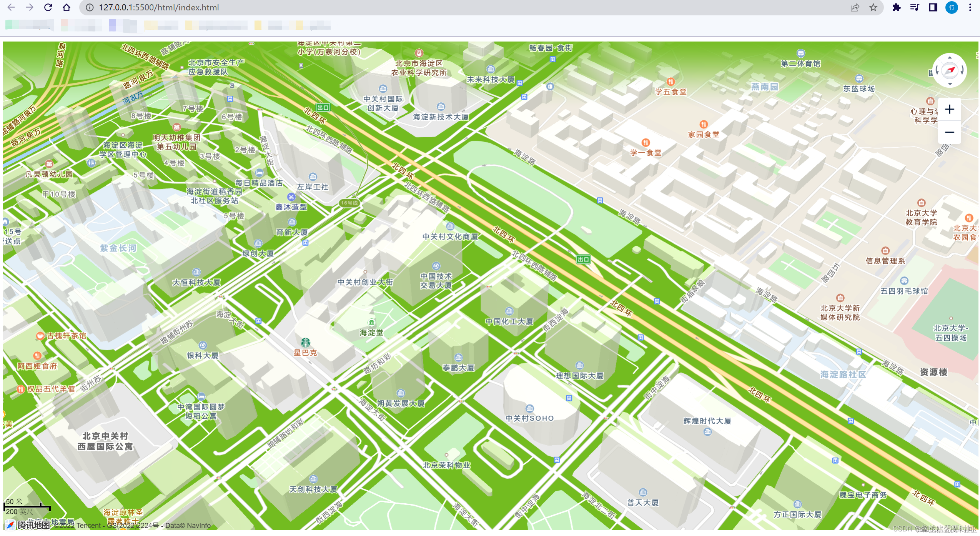Screen dimensions: 980x536
Task: Rotate map using right compass arrow
Action: pos(962,70)
